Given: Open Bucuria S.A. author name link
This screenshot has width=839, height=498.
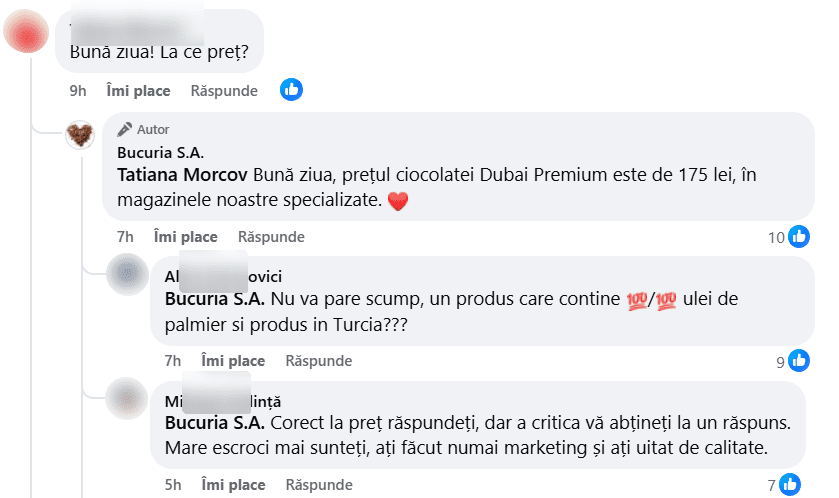Looking at the screenshot, I should [x=160, y=153].
